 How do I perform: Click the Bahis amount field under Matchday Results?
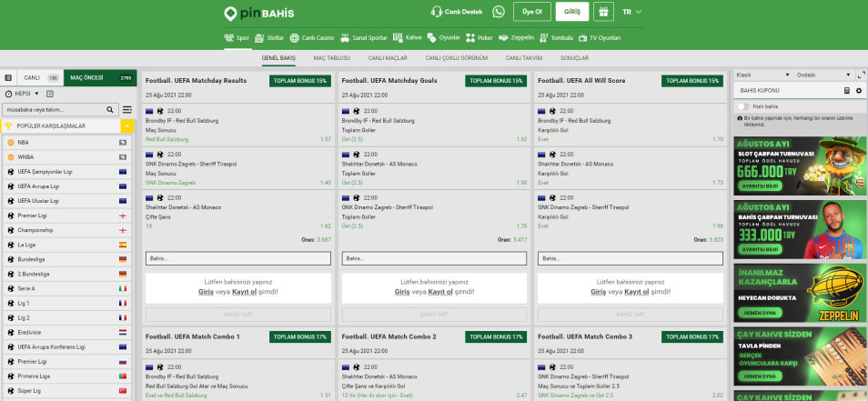pyautogui.click(x=238, y=258)
